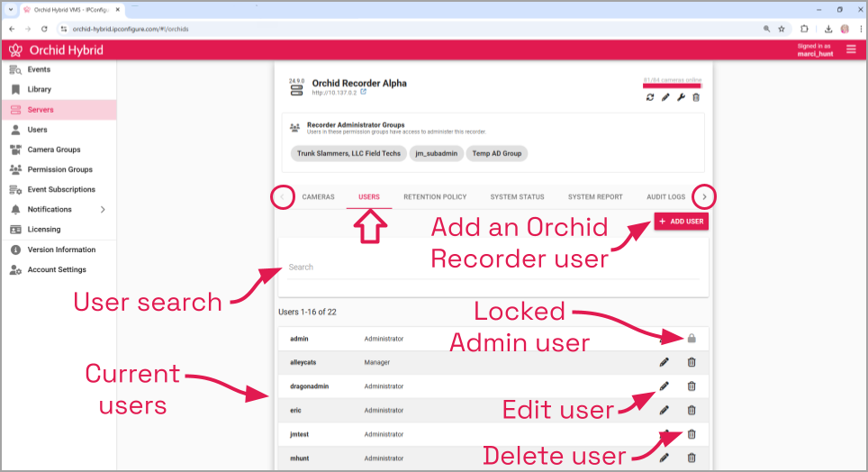Click the 'Users 1-16 of 22' count
868x472 pixels.
tap(307, 312)
